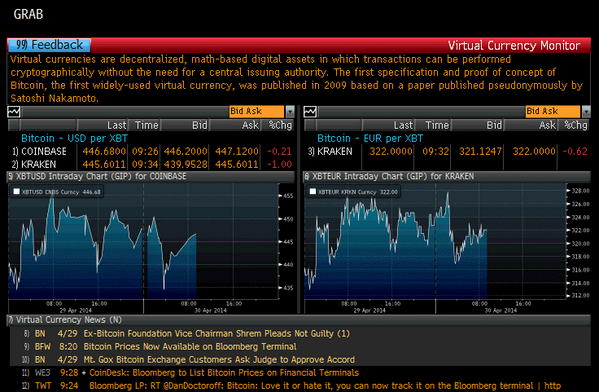Screen dimensions: 599x392
Task: Open Bitcoin Prices Now Available on Bloomberg item
Action: (x=190, y=347)
